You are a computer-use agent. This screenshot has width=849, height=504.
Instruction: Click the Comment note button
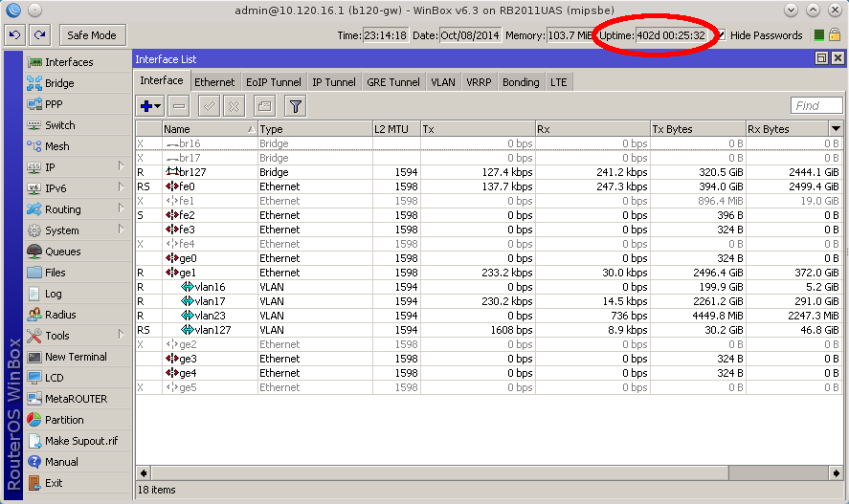265,106
